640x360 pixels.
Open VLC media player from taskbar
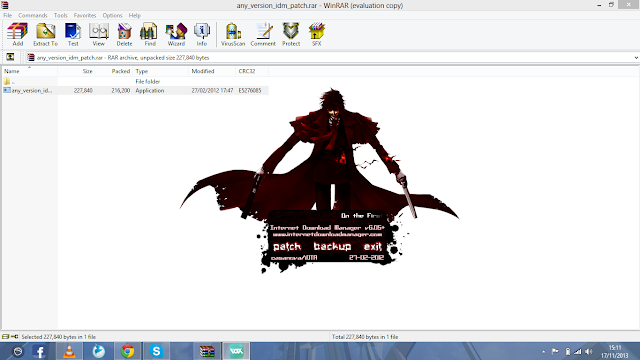tap(69, 351)
